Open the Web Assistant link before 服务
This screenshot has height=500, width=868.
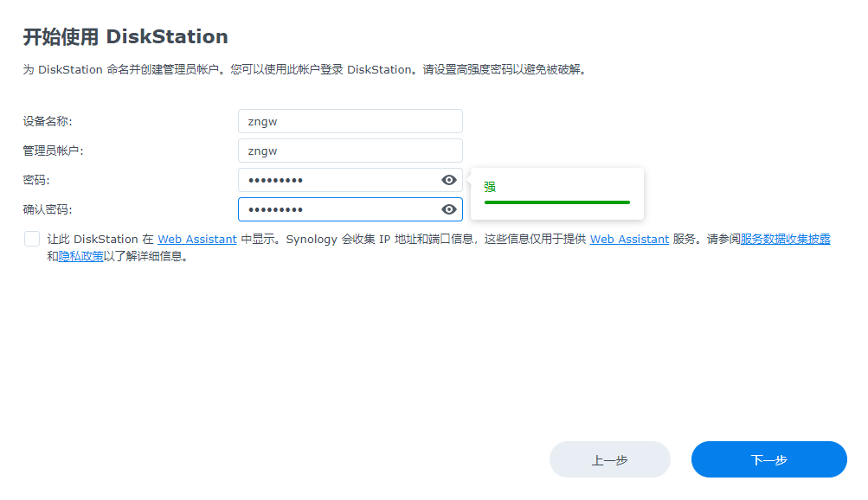tap(629, 240)
